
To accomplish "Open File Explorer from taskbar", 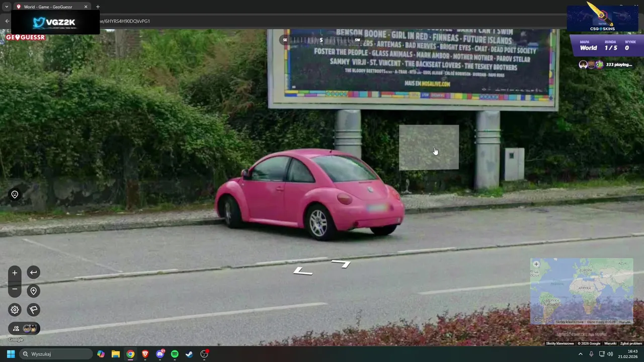I will click(116, 354).
